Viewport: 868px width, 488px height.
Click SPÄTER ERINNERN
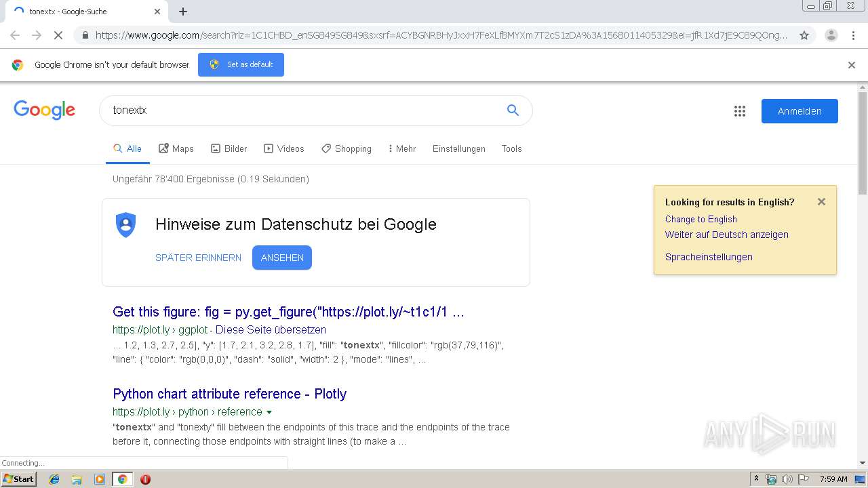[x=198, y=258]
